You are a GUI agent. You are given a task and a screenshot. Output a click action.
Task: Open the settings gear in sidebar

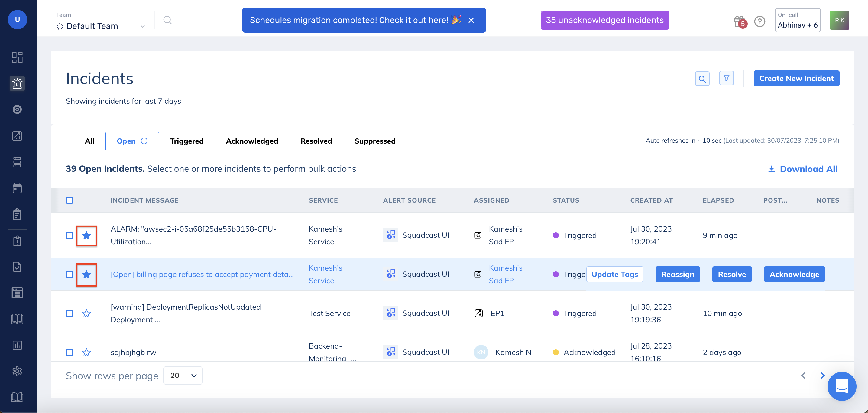pos(17,371)
